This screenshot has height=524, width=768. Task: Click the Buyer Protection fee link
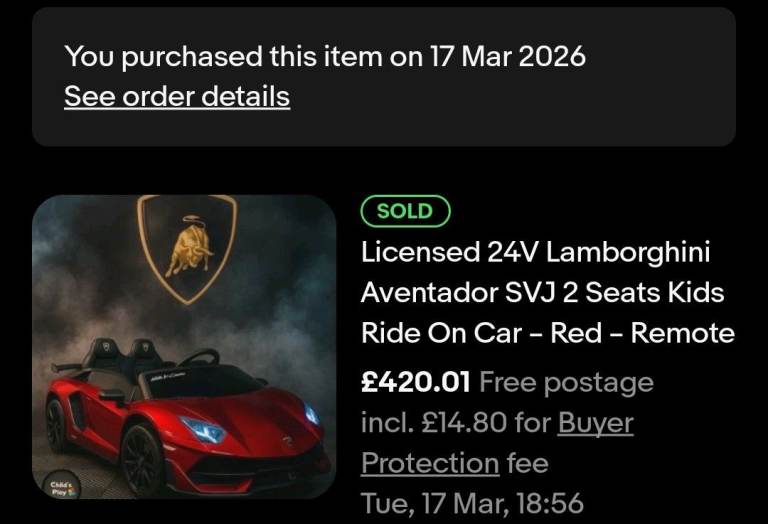[595, 424]
